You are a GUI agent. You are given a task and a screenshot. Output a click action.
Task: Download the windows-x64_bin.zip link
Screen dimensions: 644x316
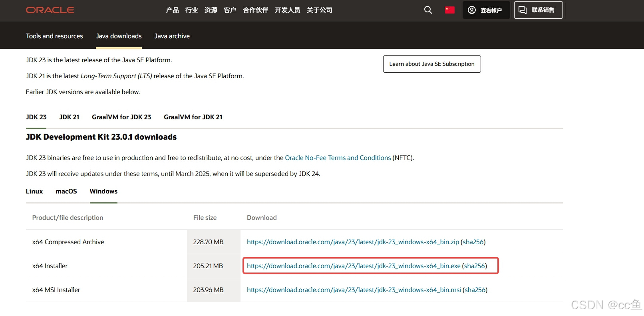(353, 242)
